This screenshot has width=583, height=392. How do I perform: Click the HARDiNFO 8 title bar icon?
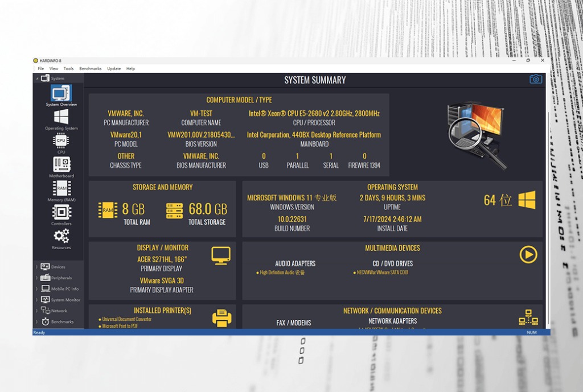click(36, 60)
